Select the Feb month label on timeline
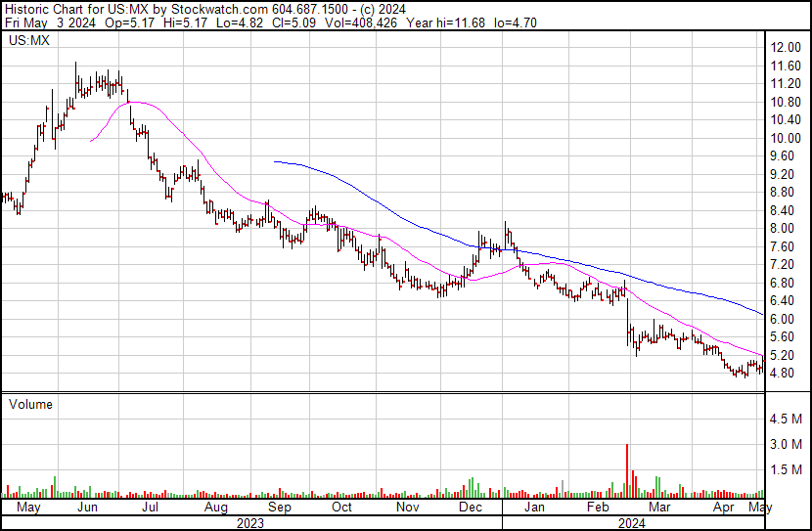Screen dimensions: 812x531 (598, 508)
